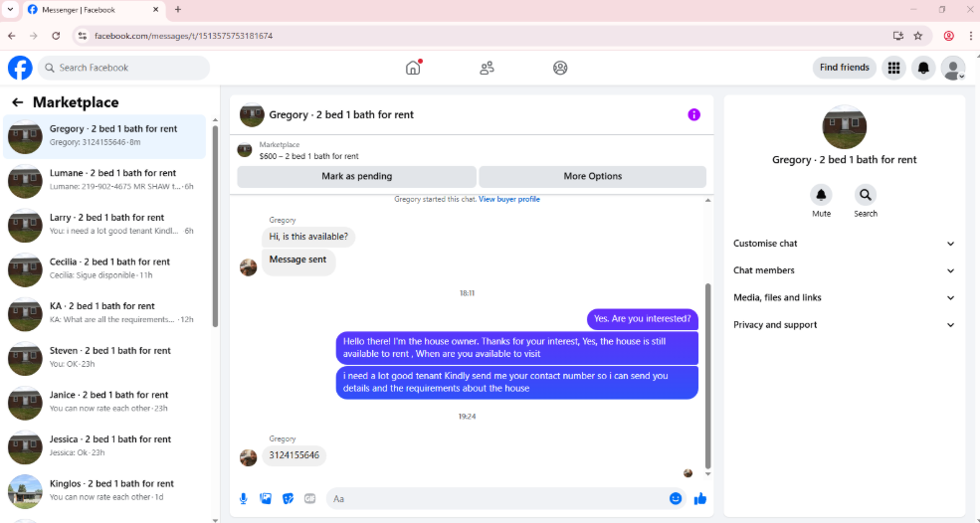The width and height of the screenshot is (980, 523).
Task: Reload the page with the refresh icon
Action: pyautogui.click(x=56, y=36)
